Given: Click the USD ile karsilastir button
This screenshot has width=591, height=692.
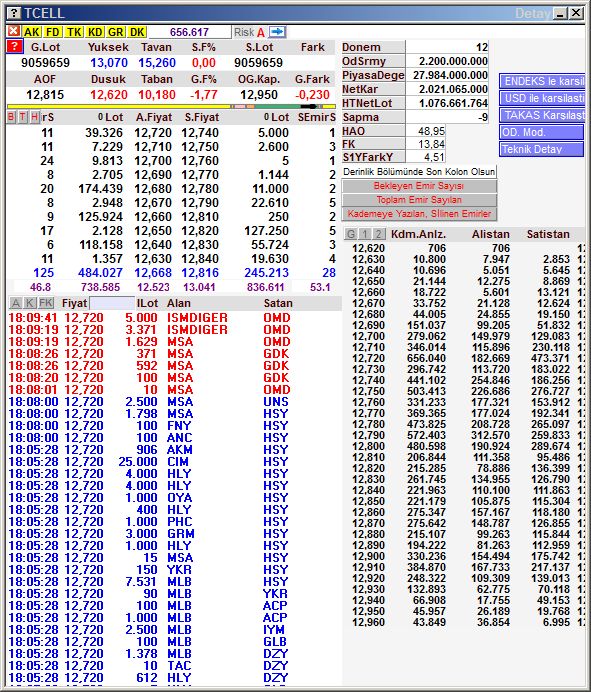Looking at the screenshot, I should pos(542,98).
